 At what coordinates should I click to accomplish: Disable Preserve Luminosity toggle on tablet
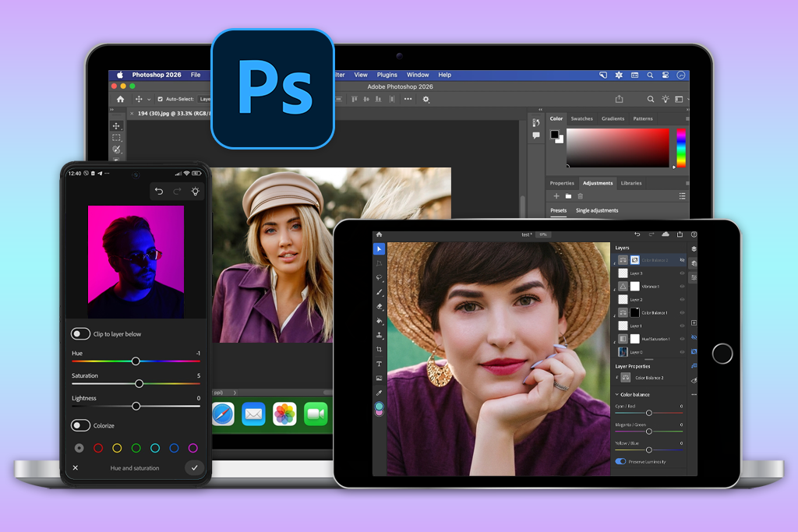point(620,461)
